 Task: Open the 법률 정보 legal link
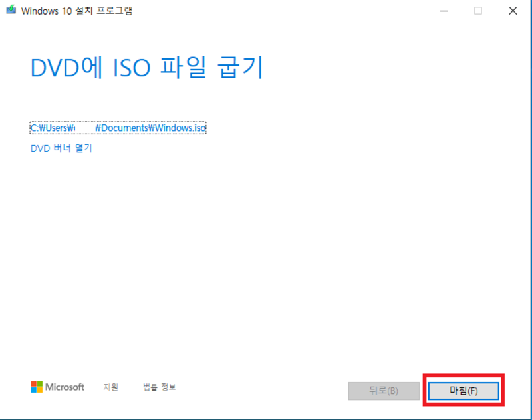pyautogui.click(x=159, y=387)
